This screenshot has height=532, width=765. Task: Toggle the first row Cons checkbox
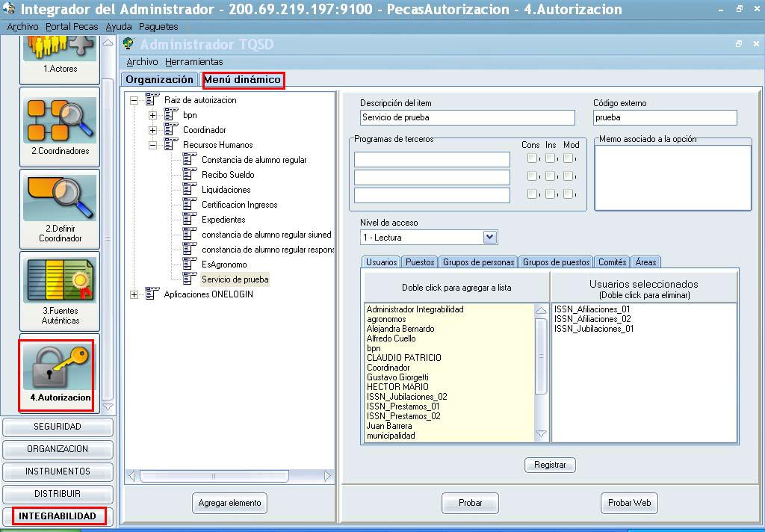pyautogui.click(x=532, y=158)
